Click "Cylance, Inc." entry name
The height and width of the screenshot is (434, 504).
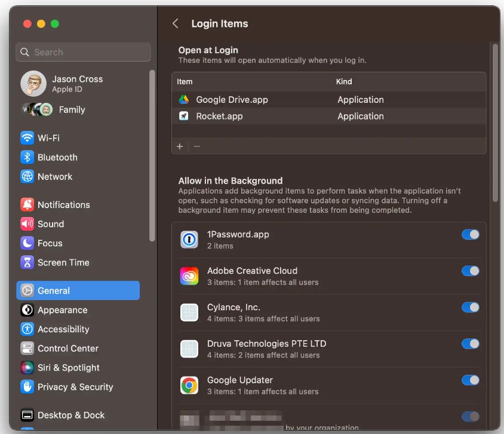pyautogui.click(x=233, y=307)
